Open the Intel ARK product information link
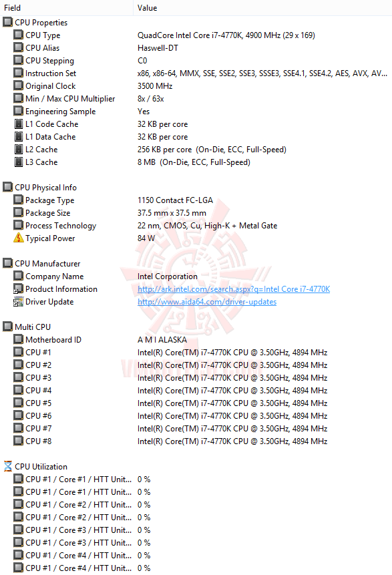 coord(234,289)
